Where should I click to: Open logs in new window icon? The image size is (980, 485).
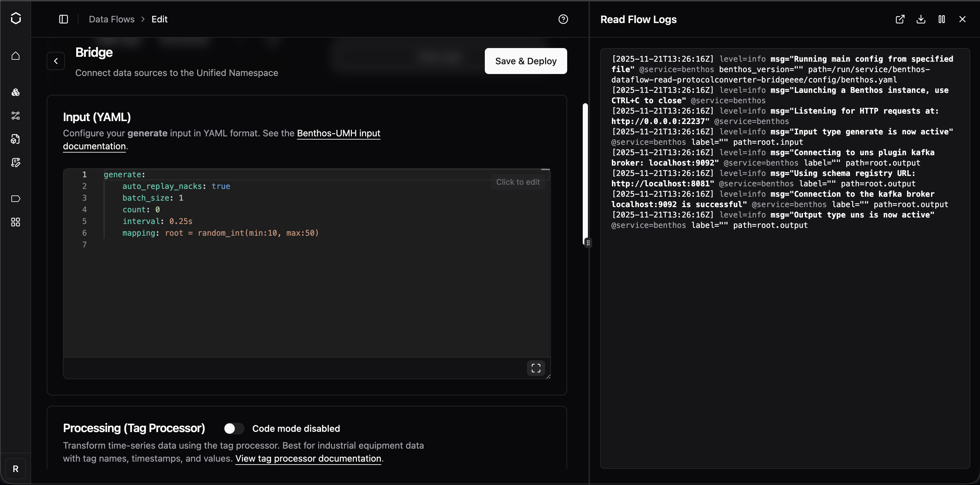(x=900, y=19)
